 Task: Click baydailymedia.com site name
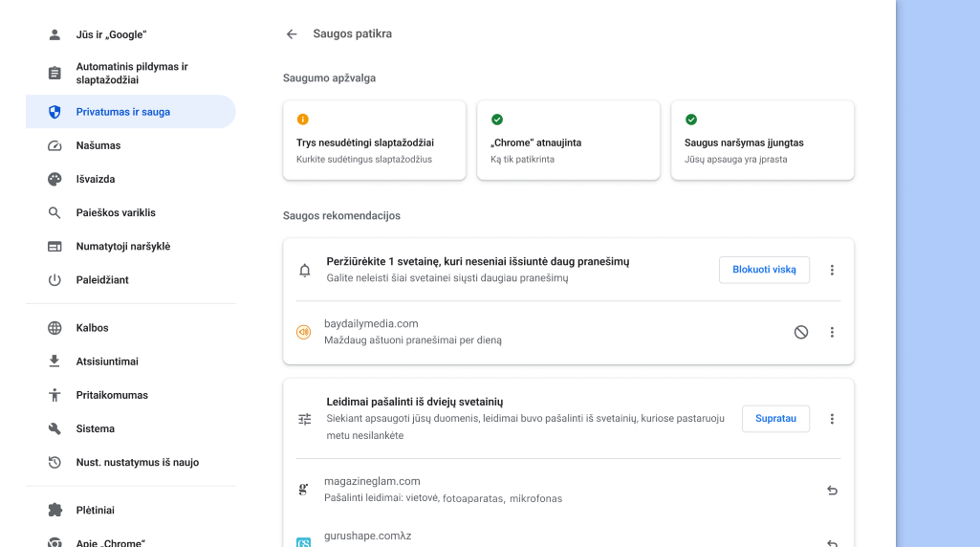(371, 324)
